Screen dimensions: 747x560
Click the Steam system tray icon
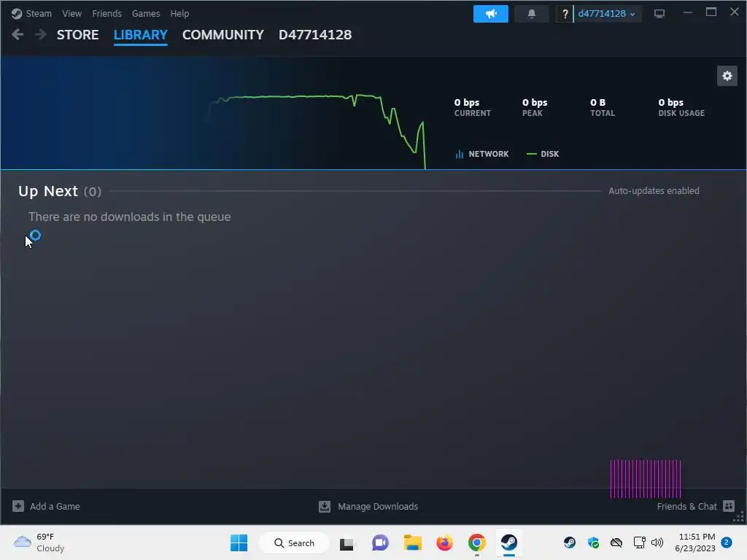click(x=569, y=542)
